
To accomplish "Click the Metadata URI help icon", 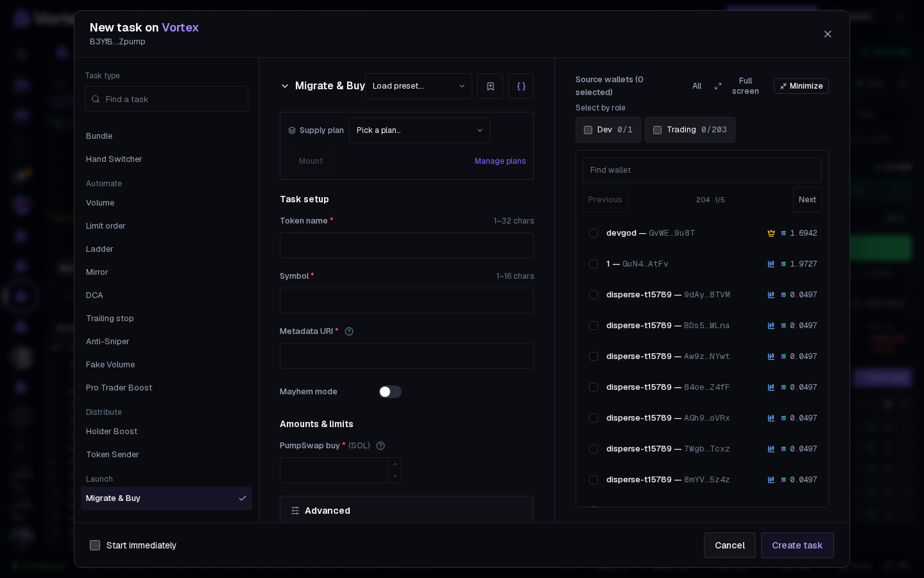I will point(349,331).
